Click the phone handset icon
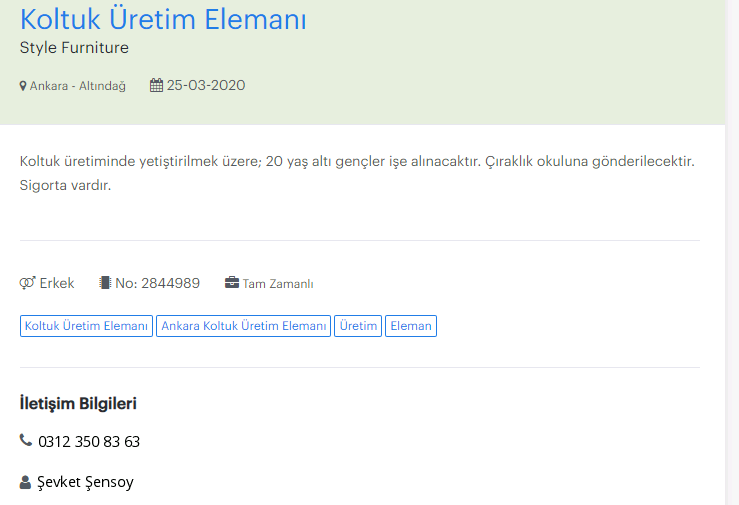Screen dimensions: 739x505 tap(25, 440)
